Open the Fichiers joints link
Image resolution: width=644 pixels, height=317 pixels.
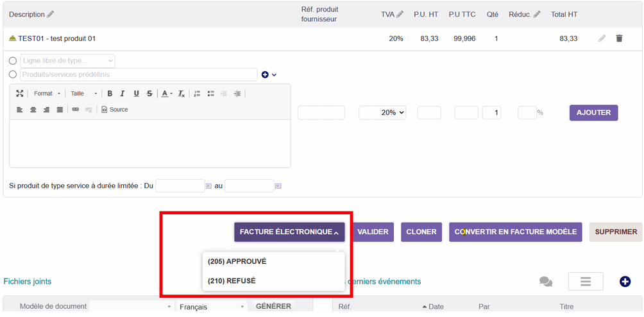coord(28,281)
